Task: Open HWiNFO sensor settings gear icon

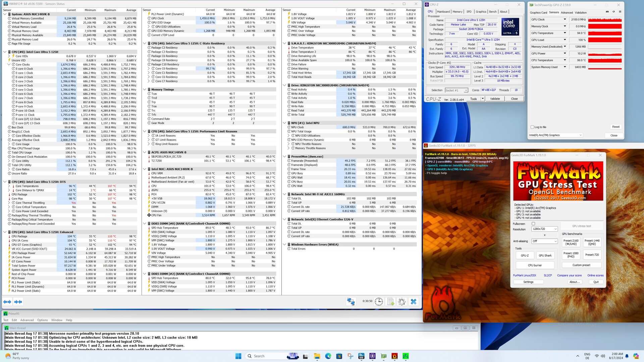Action: 401,302
